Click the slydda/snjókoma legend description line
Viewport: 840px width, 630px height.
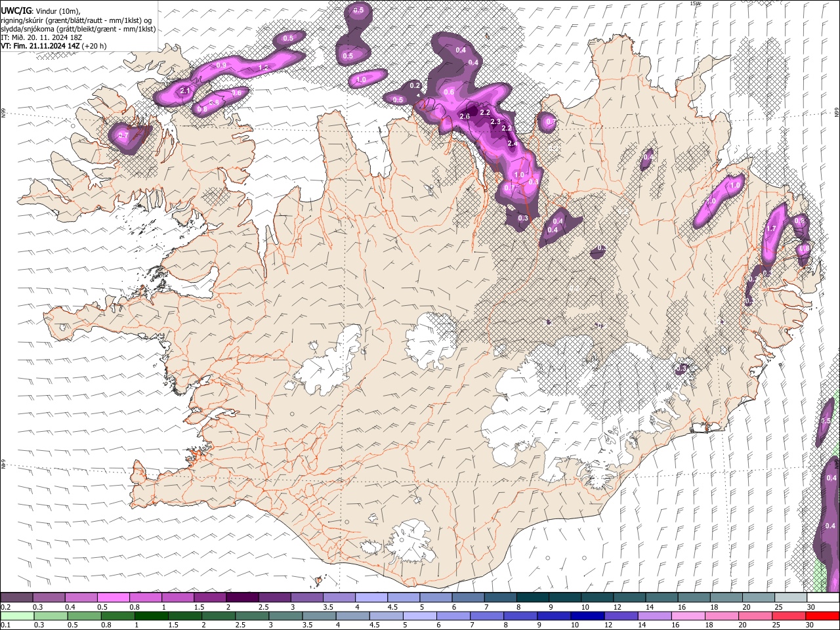78,29
